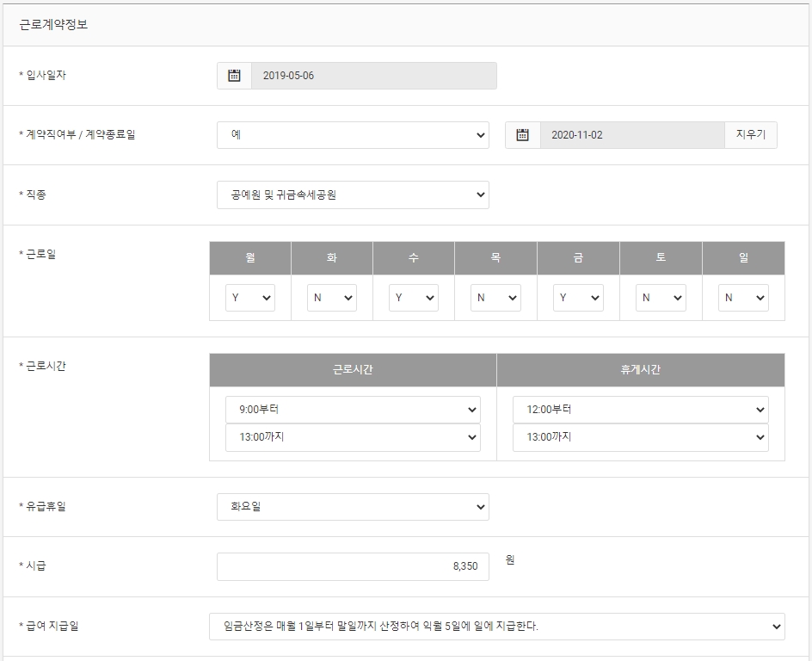Open the calendar icon for 입사일자

234,76
